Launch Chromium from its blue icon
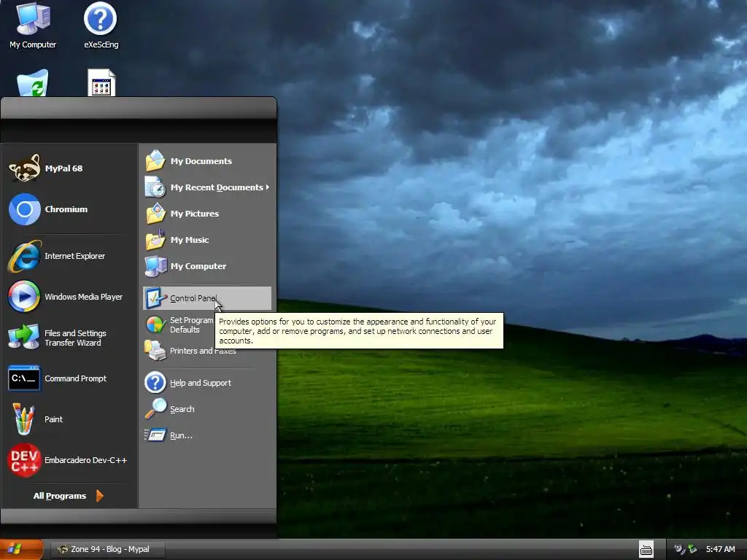The image size is (747, 560). (24, 209)
